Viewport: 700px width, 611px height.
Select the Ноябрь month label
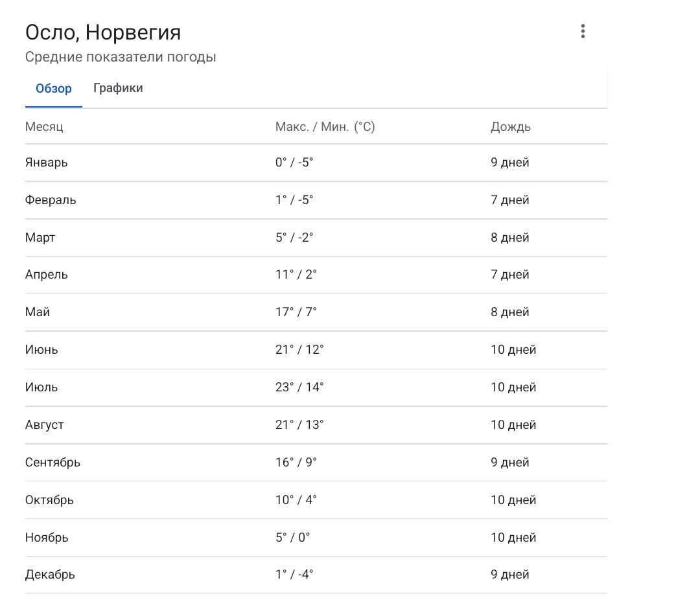[x=47, y=538]
